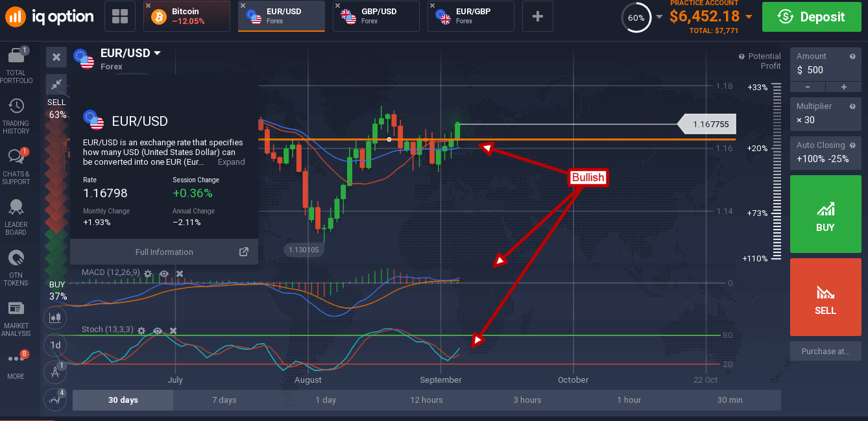Select the 7 days time range
Viewport: 868px width, 421px height.
[x=224, y=400]
